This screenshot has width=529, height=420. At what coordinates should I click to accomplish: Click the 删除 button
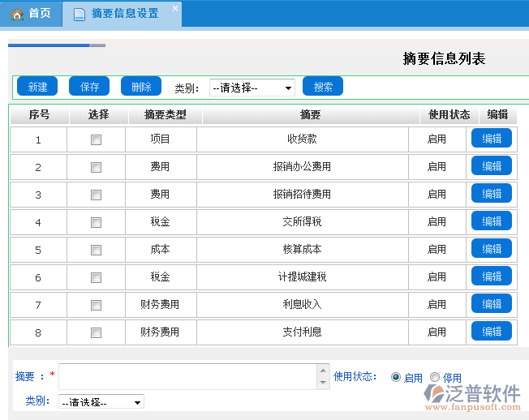pyautogui.click(x=141, y=87)
